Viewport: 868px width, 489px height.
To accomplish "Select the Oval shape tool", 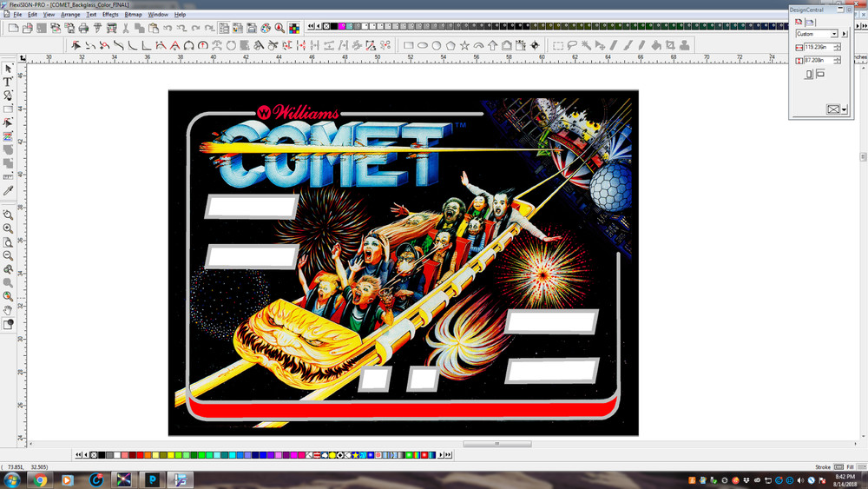I will click(423, 45).
